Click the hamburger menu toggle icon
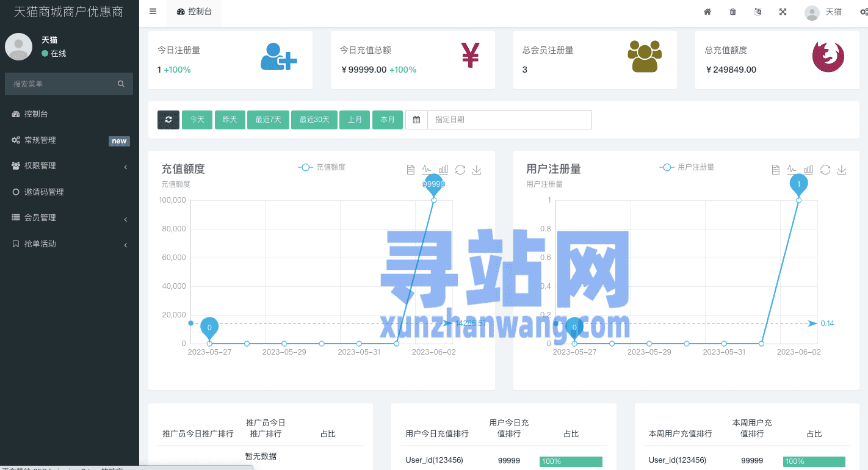The width and height of the screenshot is (868, 470). (x=153, y=12)
